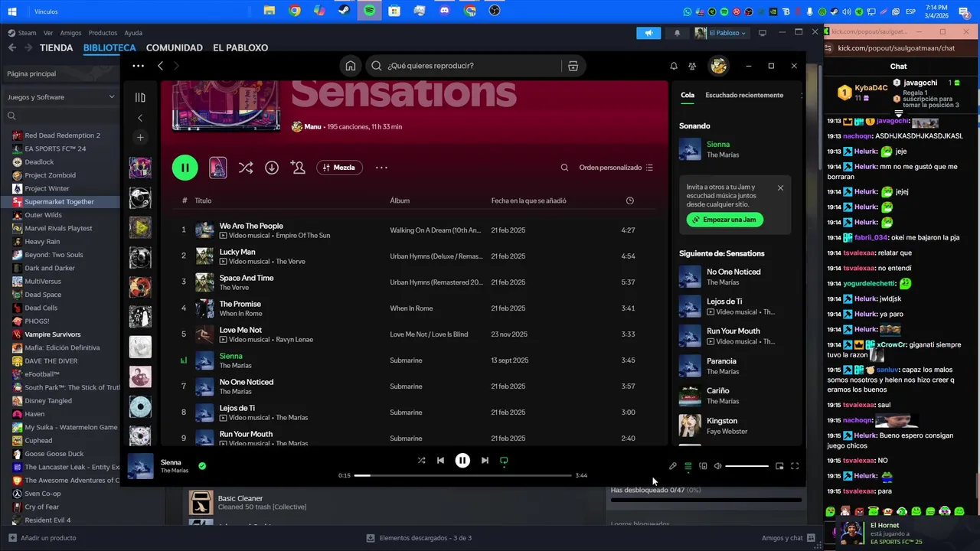Click Añadir un producto in Steam

(42, 538)
